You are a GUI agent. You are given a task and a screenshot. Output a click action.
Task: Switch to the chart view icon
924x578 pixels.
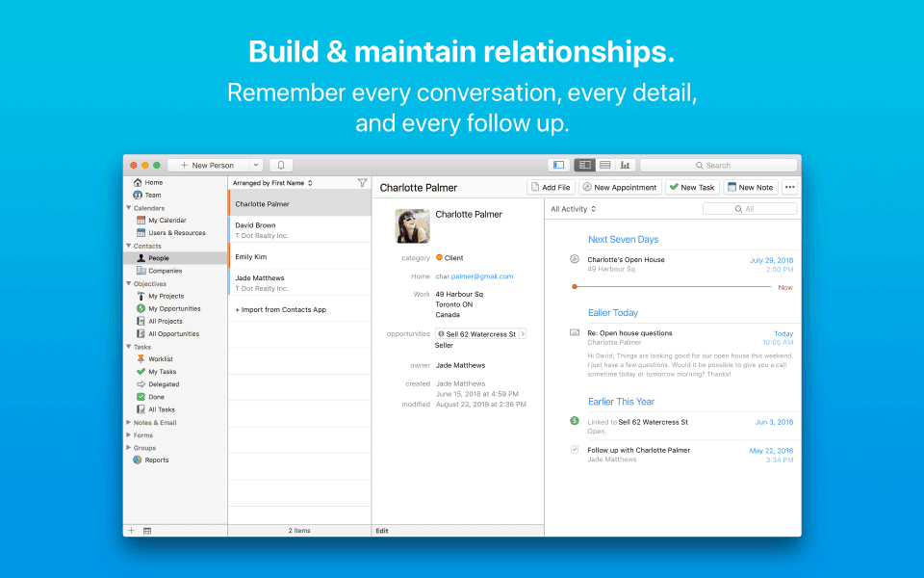pos(625,165)
